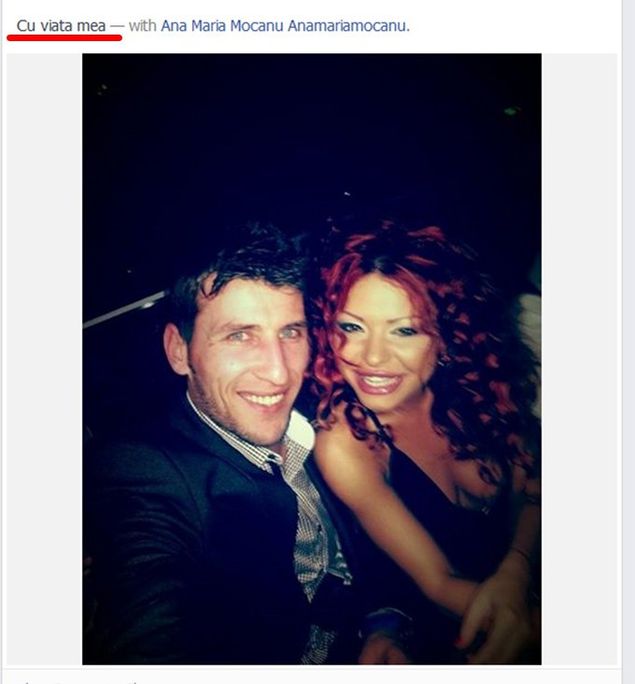Viewport: 635px width, 684px height.
Task: Click gray margin right of the photo
Action: click(579, 359)
